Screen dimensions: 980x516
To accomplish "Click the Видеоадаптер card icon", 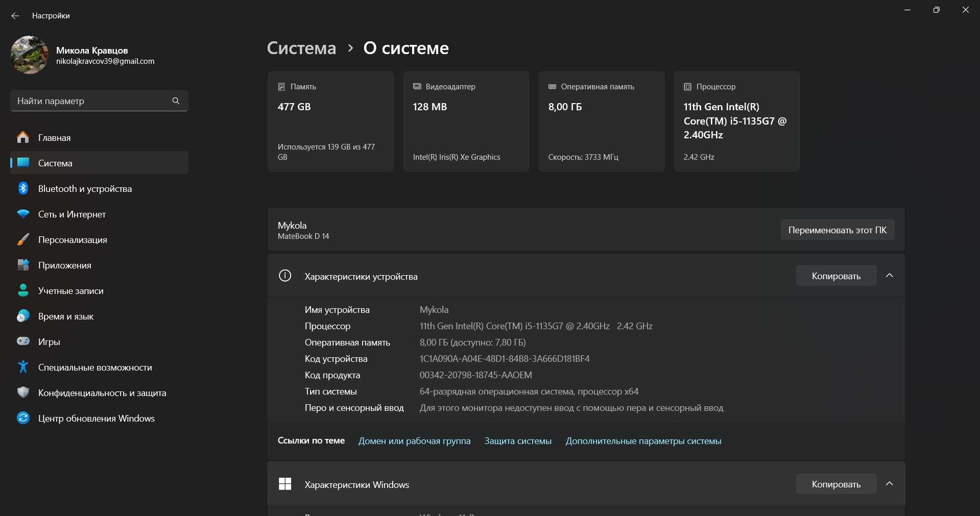I will 417,87.
